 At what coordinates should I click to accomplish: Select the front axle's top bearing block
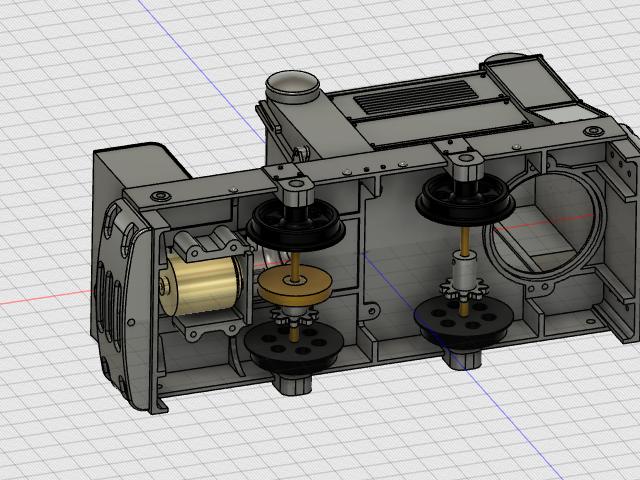point(297,192)
